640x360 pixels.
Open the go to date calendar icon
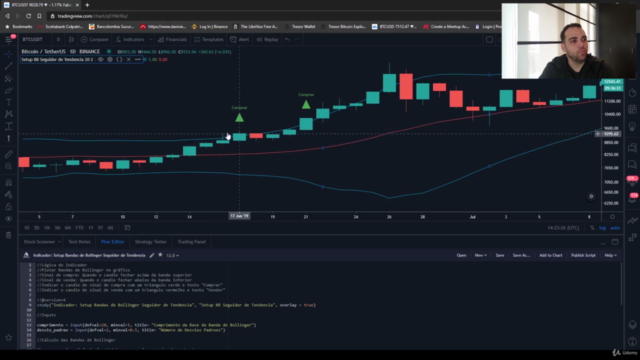[x=127, y=228]
